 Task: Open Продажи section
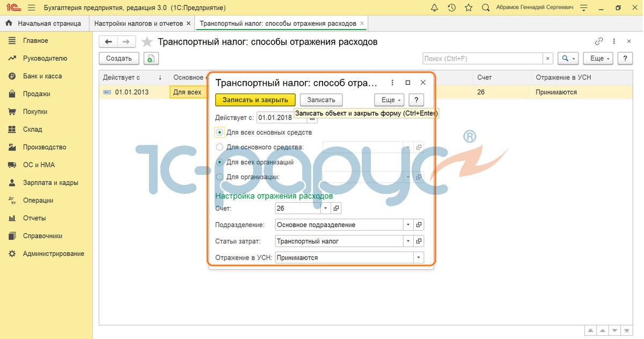coord(36,94)
